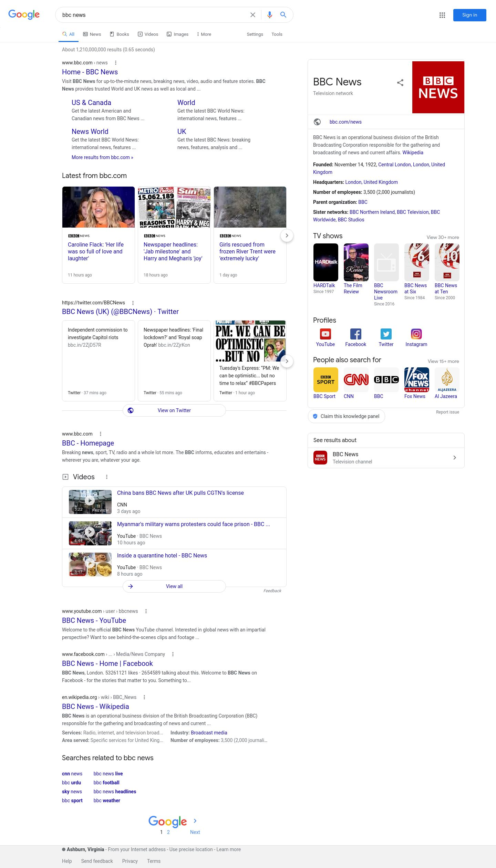Switch to the Books tab
This screenshot has width=496, height=868.
tap(120, 34)
